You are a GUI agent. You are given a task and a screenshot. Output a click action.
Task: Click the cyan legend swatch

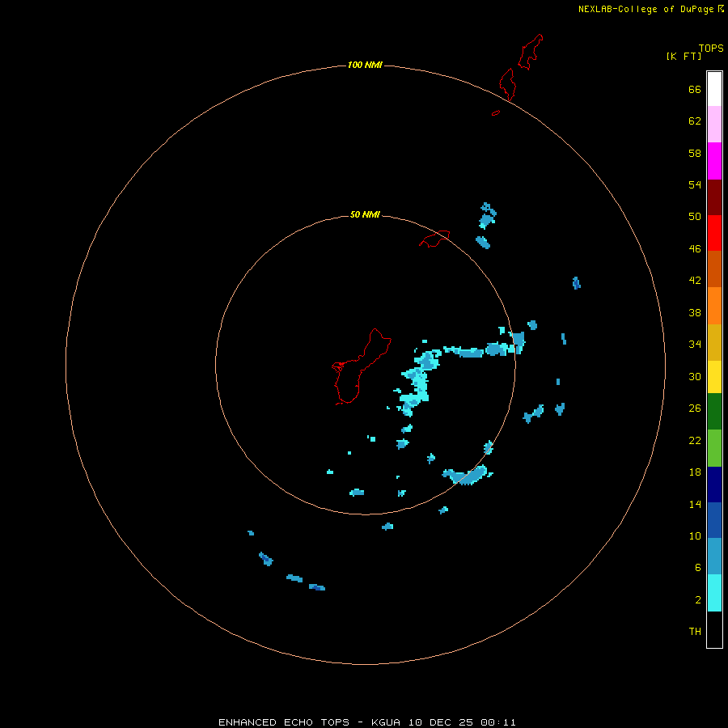coord(714,592)
